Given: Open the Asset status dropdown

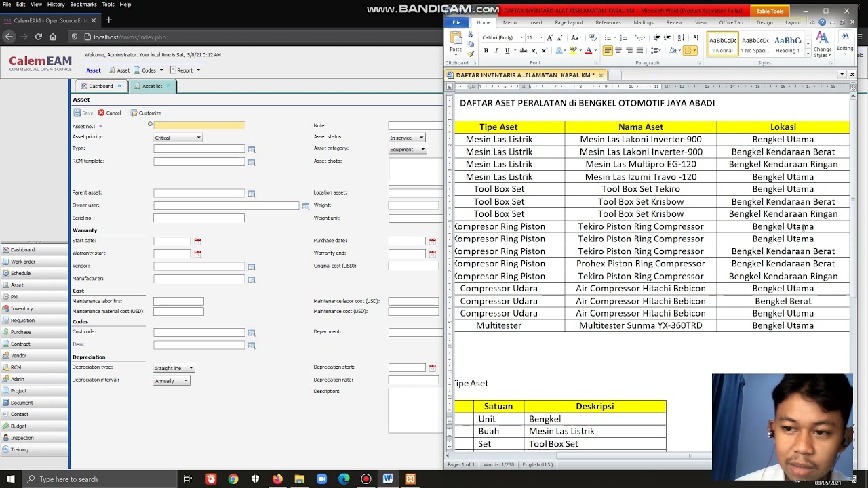Looking at the screenshot, I should click(407, 138).
